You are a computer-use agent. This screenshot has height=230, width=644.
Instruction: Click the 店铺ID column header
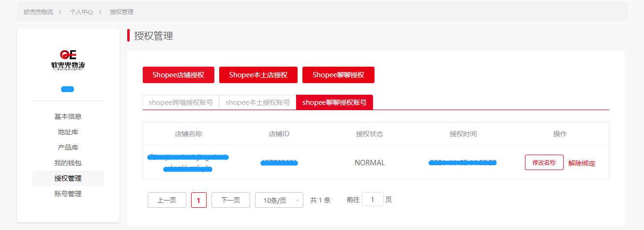279,134
